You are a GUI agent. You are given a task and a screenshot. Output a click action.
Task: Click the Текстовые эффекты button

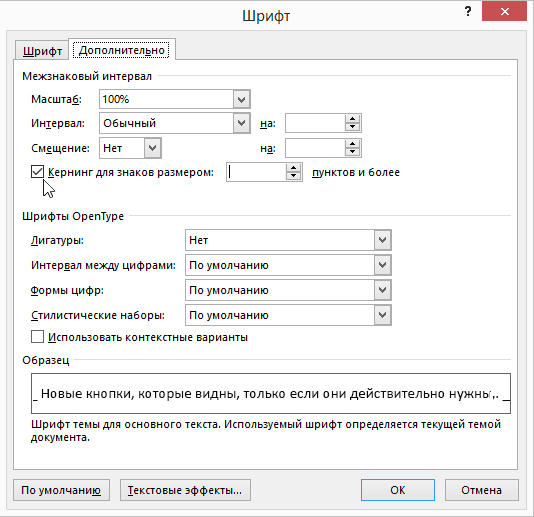click(185, 490)
